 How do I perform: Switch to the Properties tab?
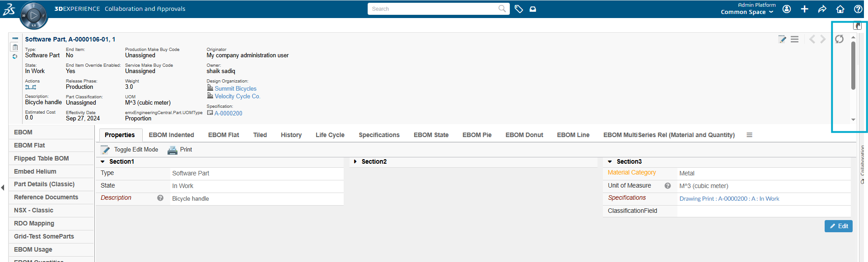pyautogui.click(x=120, y=135)
